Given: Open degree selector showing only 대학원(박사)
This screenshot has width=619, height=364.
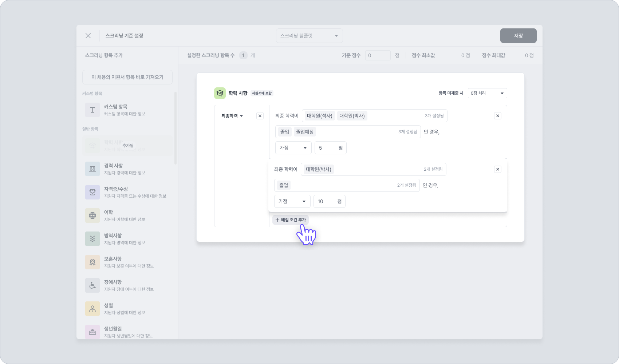Looking at the screenshot, I should pos(374,169).
